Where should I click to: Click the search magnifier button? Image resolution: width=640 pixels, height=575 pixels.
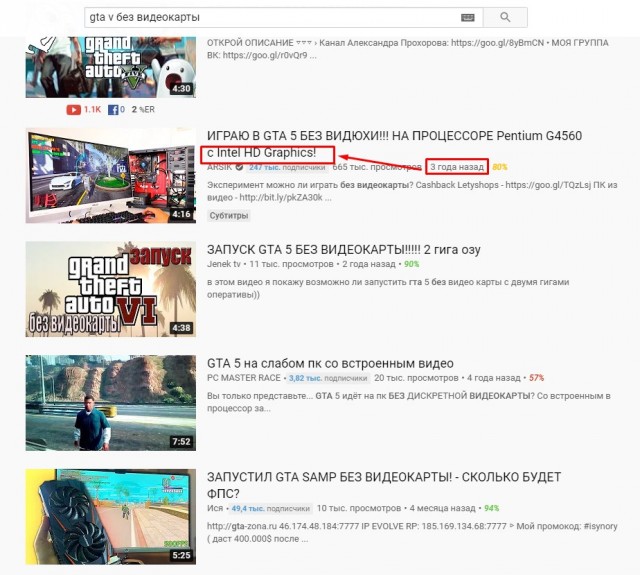505,17
